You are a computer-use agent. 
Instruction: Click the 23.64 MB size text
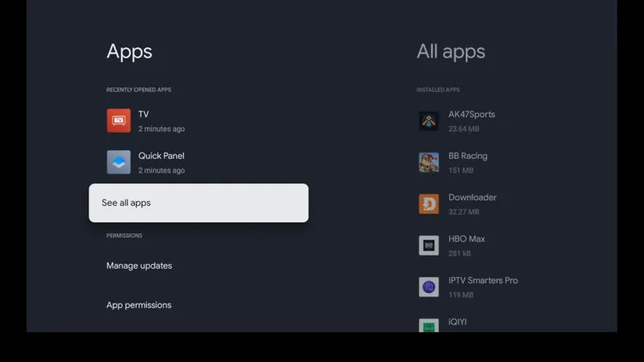[x=464, y=129]
